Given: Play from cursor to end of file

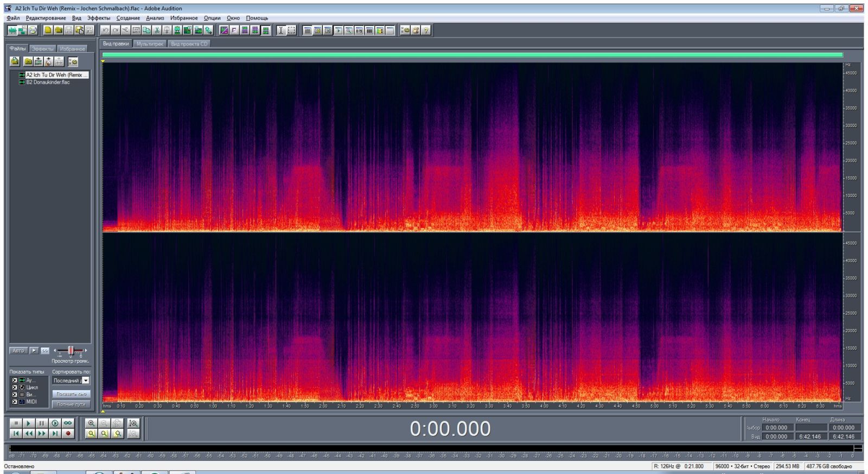Looking at the screenshot, I should (x=55, y=423).
